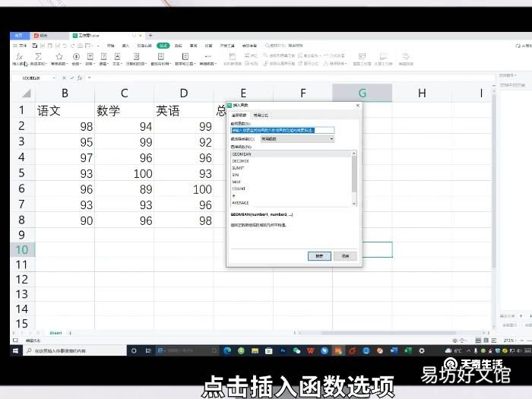
Task: Open the WeChat icon on the taskbar
Action: 296,350
